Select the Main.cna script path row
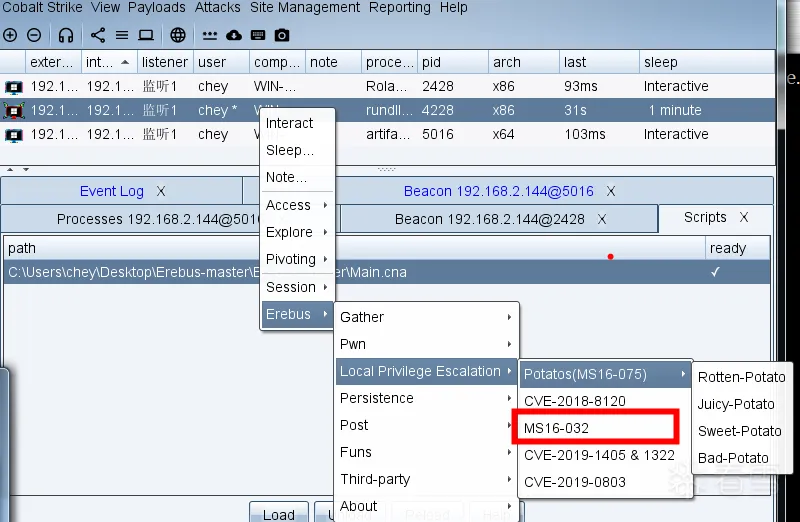The width and height of the screenshot is (800, 522). (x=387, y=272)
